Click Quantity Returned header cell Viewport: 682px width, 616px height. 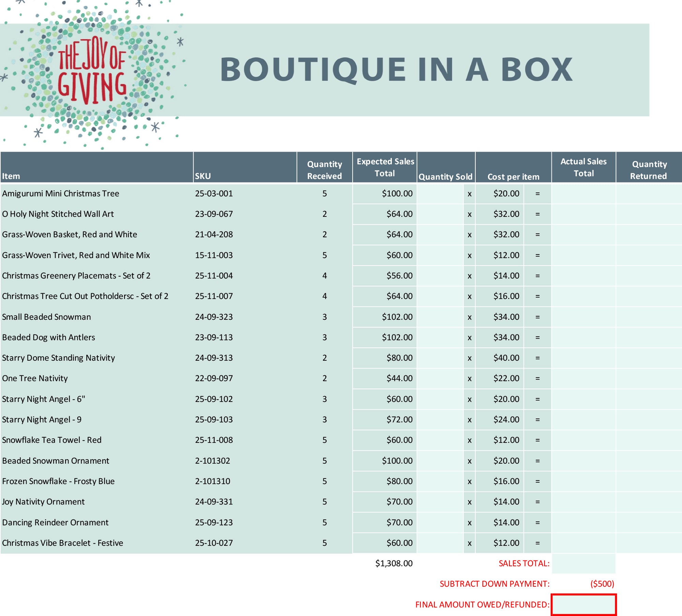[x=649, y=170]
